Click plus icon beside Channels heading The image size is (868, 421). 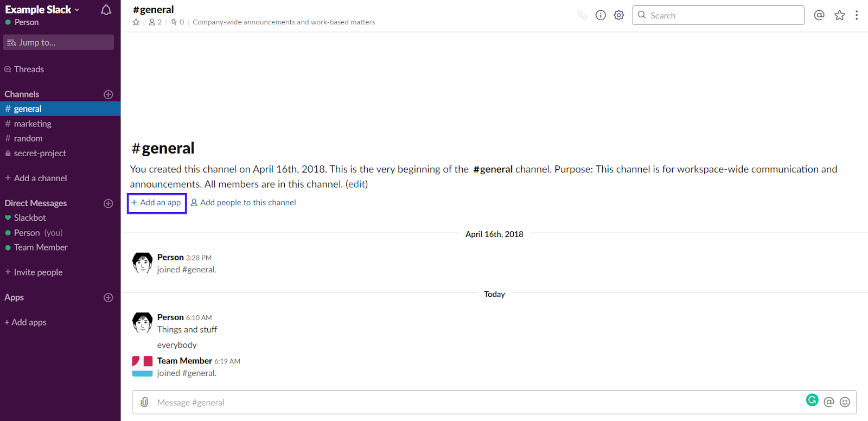coord(108,94)
